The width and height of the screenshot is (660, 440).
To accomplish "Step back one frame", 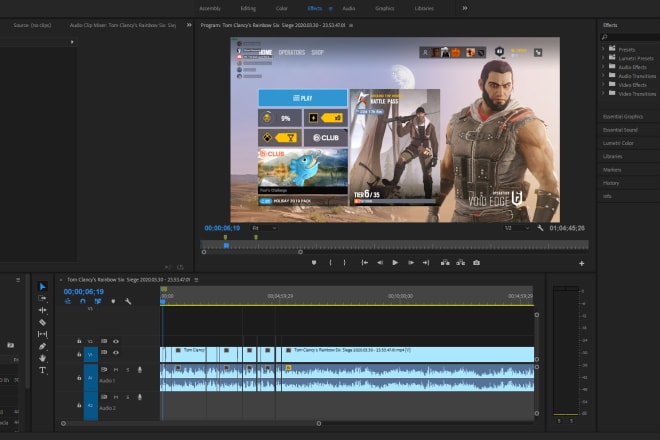I will [x=380, y=262].
